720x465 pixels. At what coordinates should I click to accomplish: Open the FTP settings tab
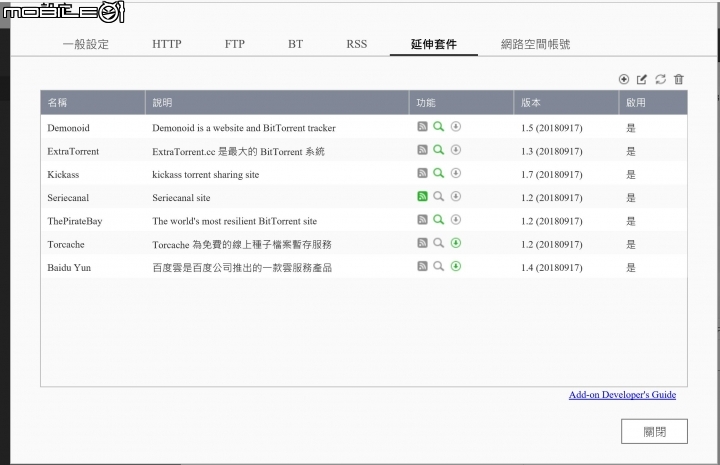coord(235,44)
